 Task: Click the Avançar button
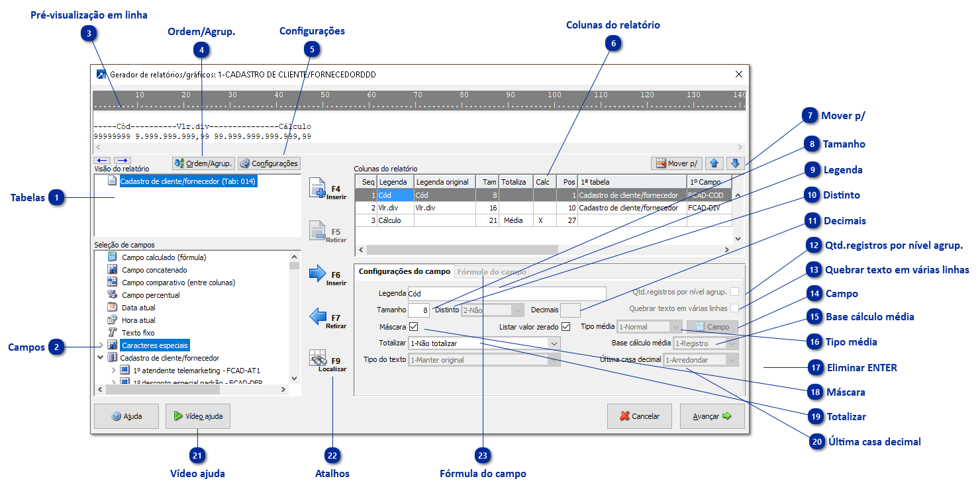[712, 416]
